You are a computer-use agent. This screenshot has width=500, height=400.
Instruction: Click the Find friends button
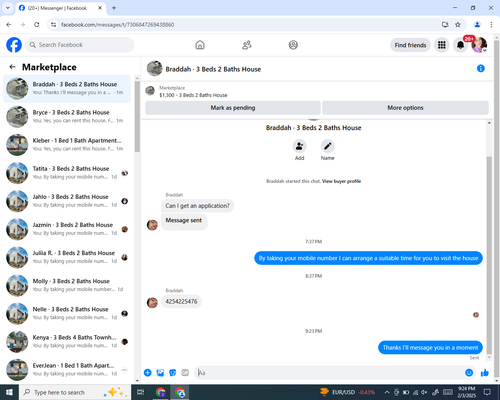(x=410, y=45)
